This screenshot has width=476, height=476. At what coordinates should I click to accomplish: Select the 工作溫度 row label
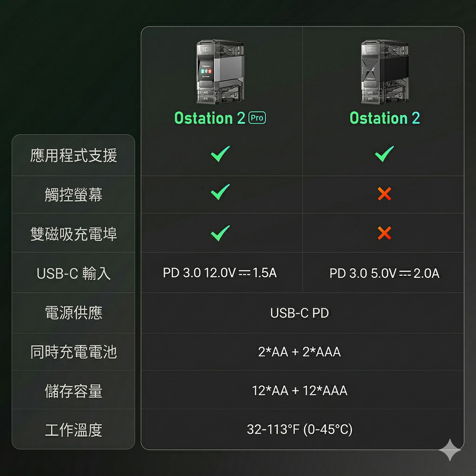74,430
